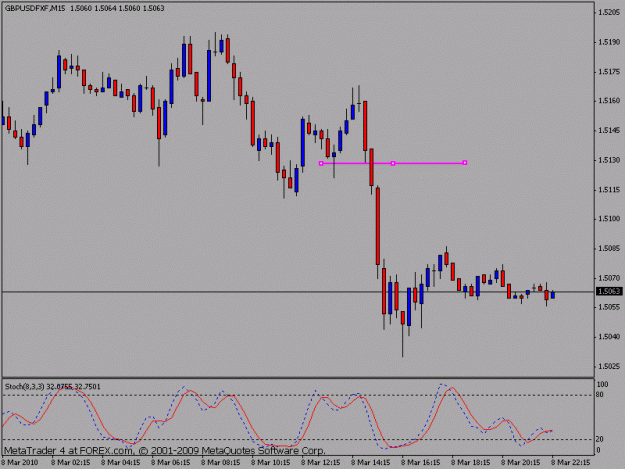
Task: Click the 8 Mar 02:15 time label
Action: point(71,463)
